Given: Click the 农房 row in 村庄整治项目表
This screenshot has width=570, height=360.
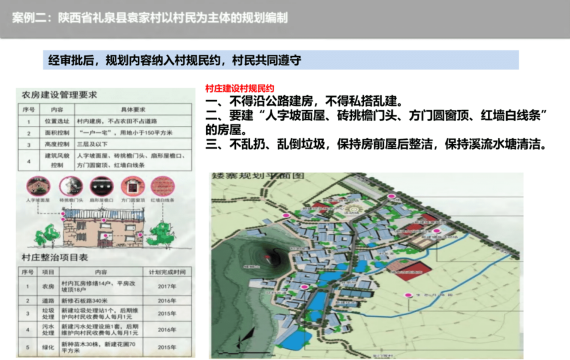Looking at the screenshot, I should click(105, 286).
